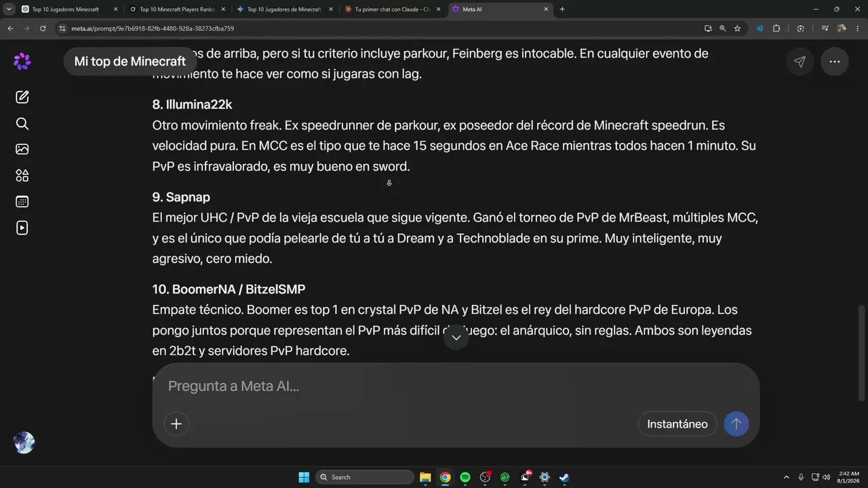The height and width of the screenshot is (488, 868).
Task: Click the heading 10. BoomerNA / BitzelSMP
Action: click(x=229, y=289)
